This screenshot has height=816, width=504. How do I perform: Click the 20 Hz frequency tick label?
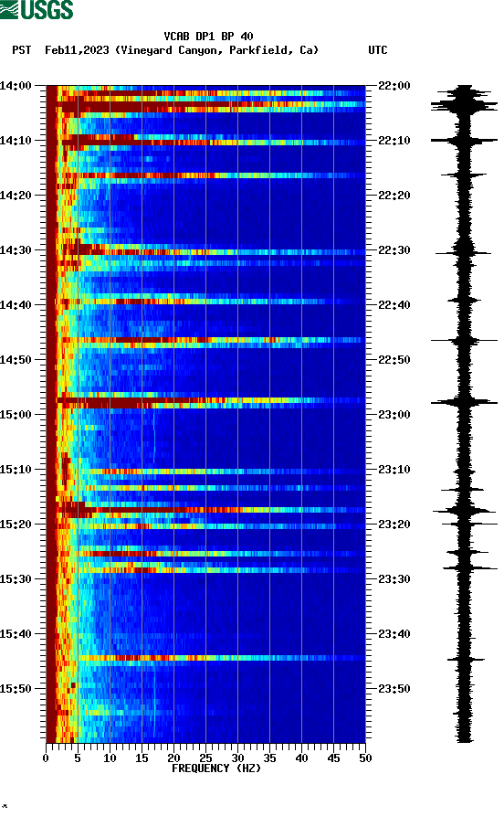173,758
